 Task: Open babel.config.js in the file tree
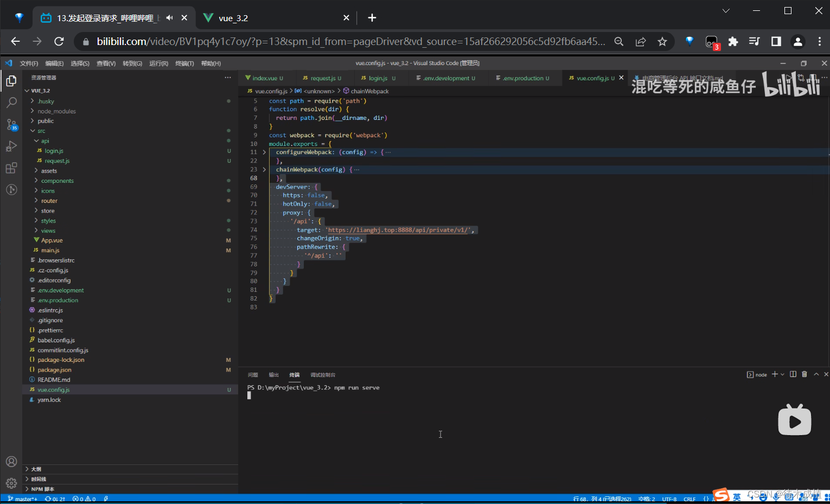click(x=56, y=340)
